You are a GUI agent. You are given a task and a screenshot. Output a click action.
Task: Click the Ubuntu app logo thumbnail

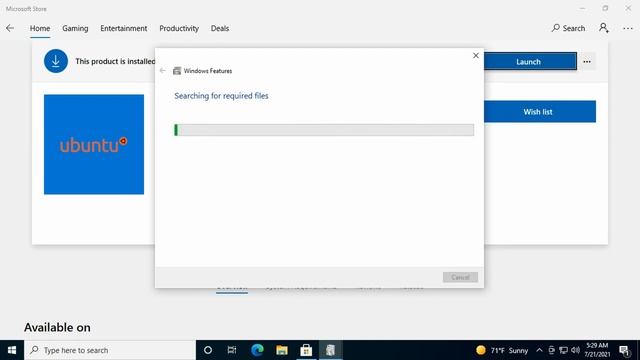pos(94,144)
